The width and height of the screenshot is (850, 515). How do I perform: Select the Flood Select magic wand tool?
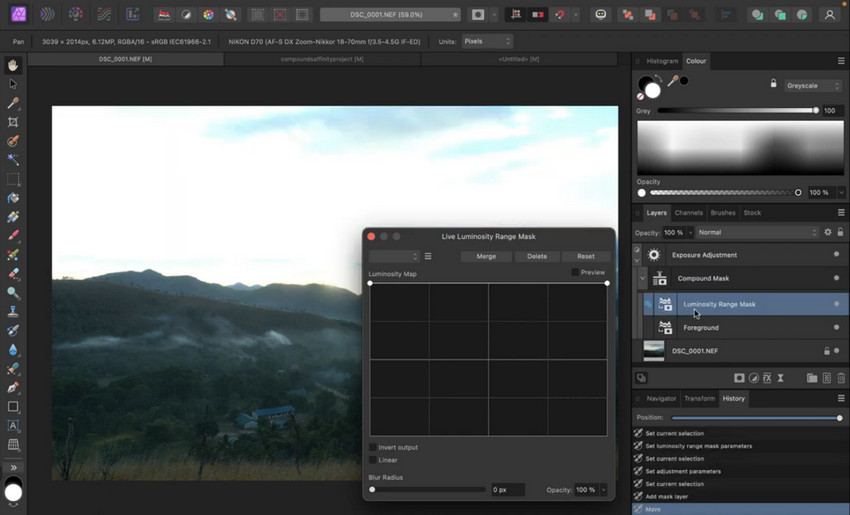tap(13, 160)
